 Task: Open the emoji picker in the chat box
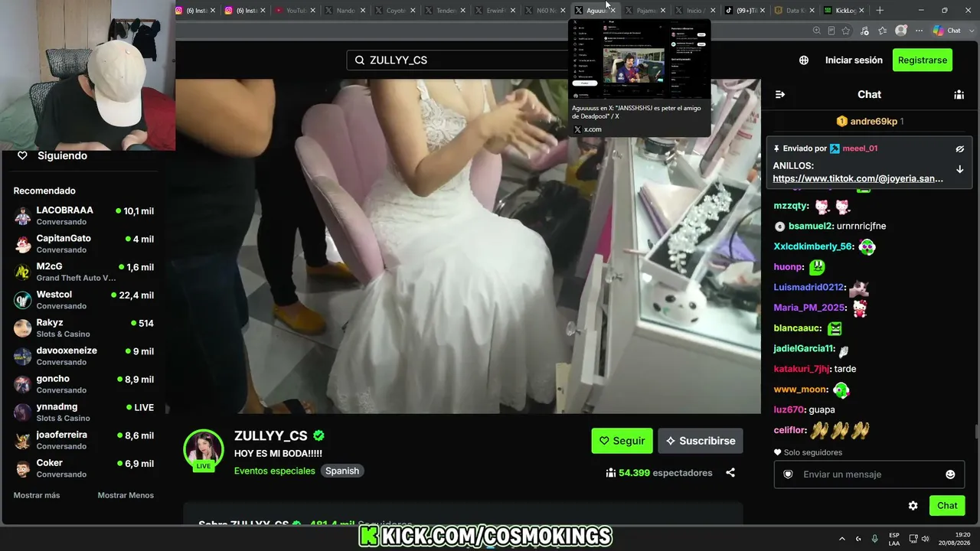point(950,474)
